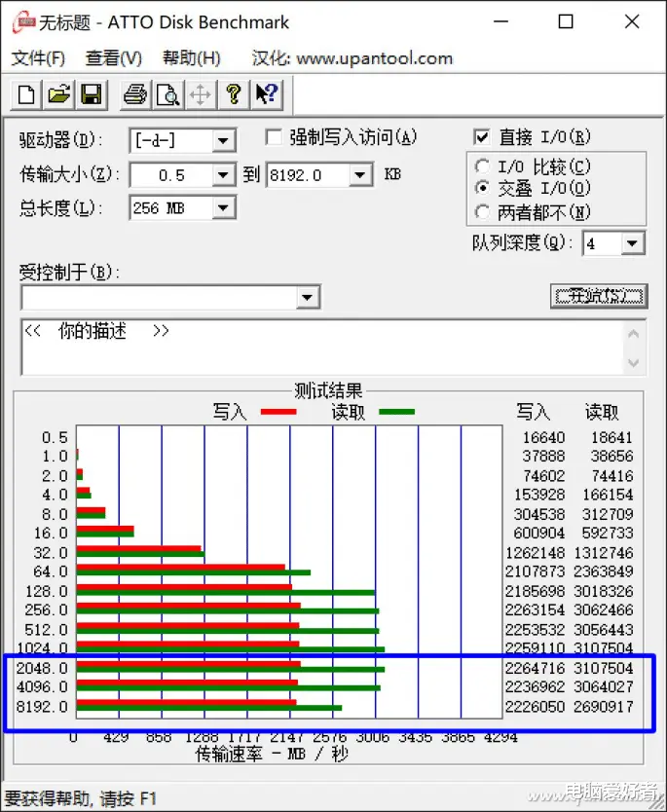667x812 pixels.
Task: Maximize the ATTO Disk Benchmark window
Action: point(566,21)
